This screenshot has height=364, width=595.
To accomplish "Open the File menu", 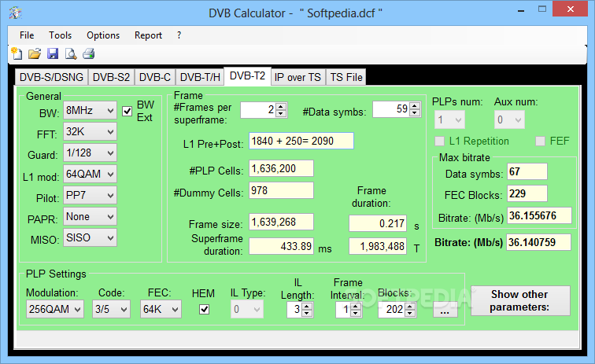I will [x=27, y=35].
